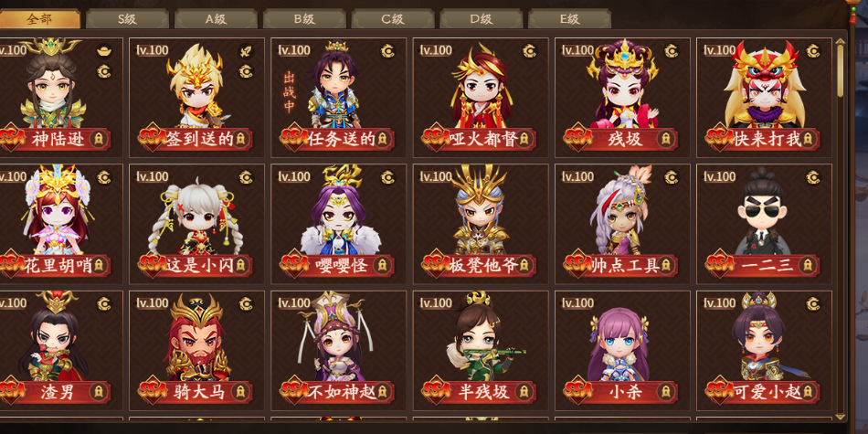Click the coin icon on 这是小闪 card
868x434 pixels.
click(246, 177)
